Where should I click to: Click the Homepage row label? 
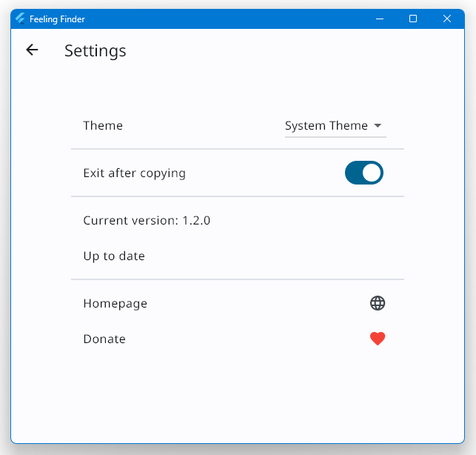115,304
